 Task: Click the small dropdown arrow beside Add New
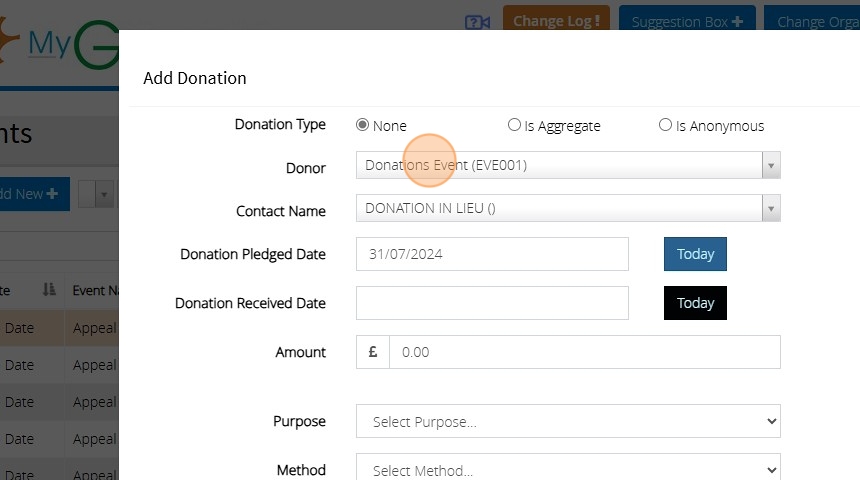104,194
